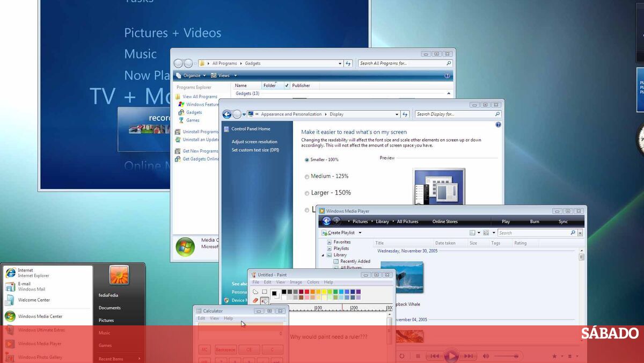Click the Set custom text size (DPI) link
Screen dimensions: 644x363
pyautogui.click(x=255, y=150)
